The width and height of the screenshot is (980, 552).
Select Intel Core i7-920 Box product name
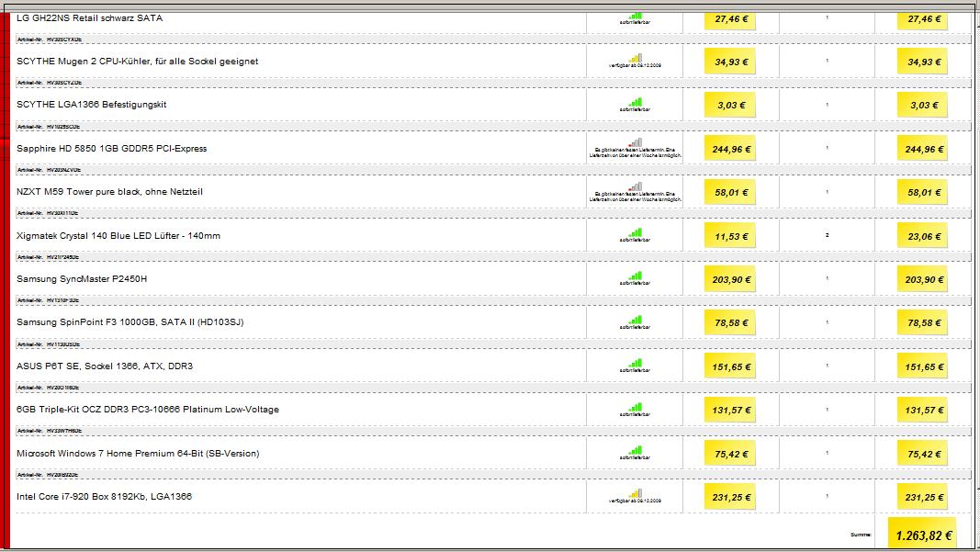105,496
